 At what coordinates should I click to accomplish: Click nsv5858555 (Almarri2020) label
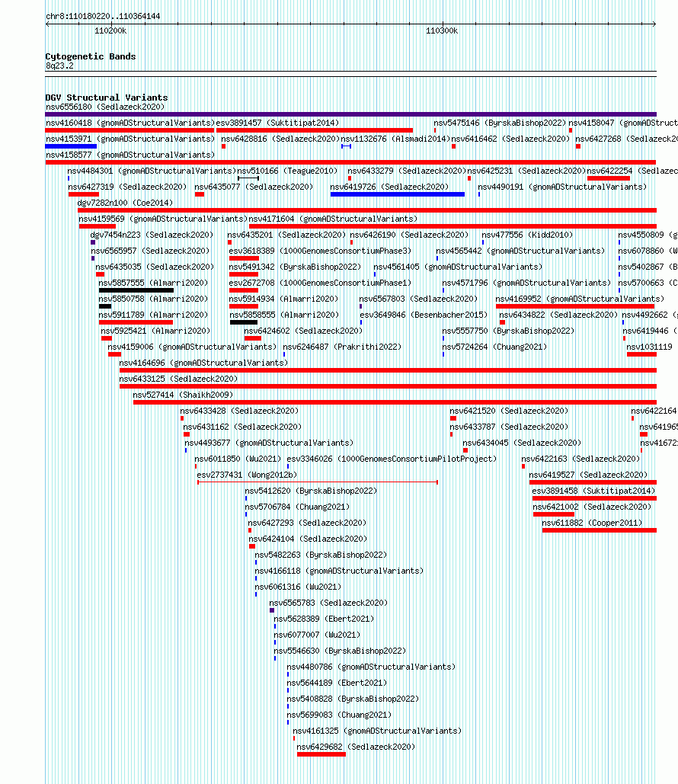284,315
